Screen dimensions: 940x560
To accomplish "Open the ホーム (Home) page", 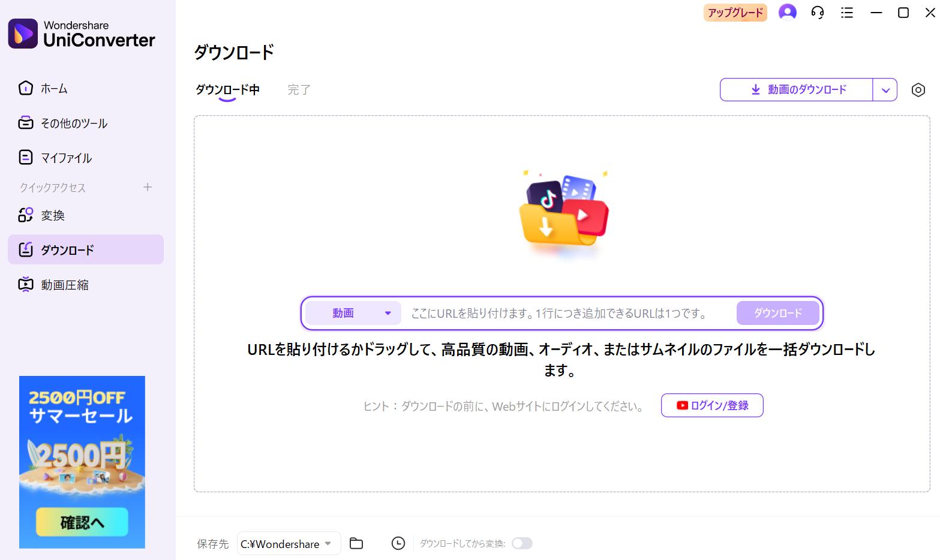I will click(x=85, y=88).
